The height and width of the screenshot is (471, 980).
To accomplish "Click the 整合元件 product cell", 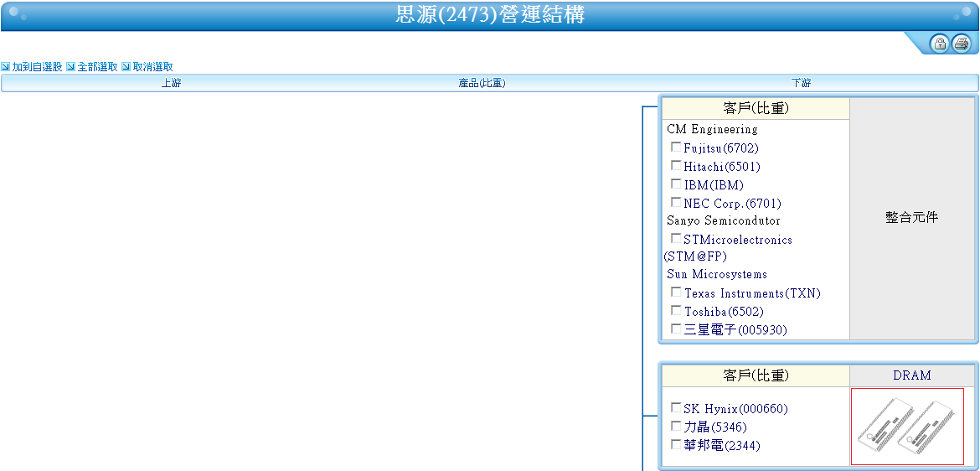I will click(x=912, y=218).
